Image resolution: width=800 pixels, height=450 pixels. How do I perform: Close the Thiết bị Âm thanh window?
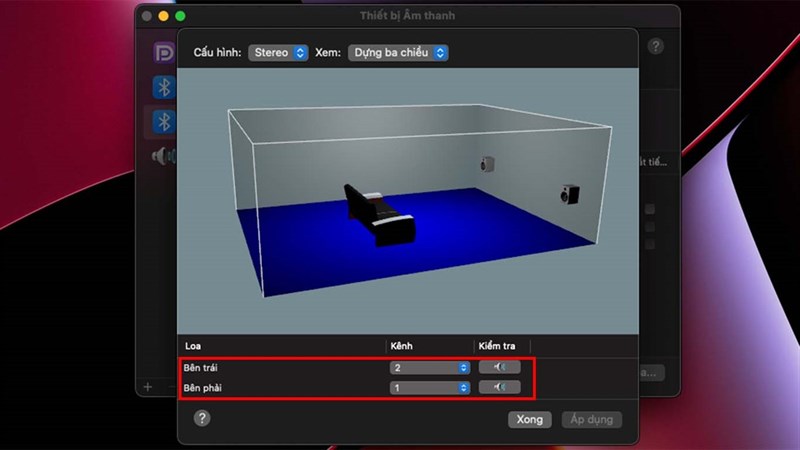point(147,16)
